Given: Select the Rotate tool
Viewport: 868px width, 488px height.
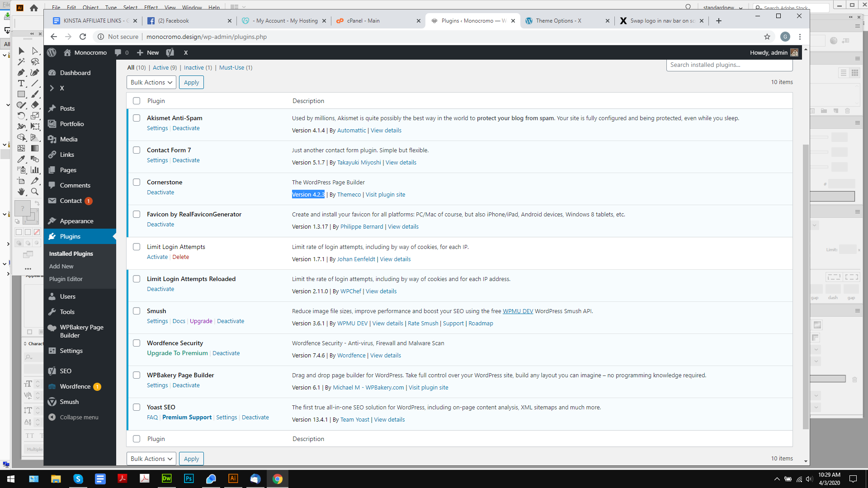Looking at the screenshot, I should tap(21, 116).
